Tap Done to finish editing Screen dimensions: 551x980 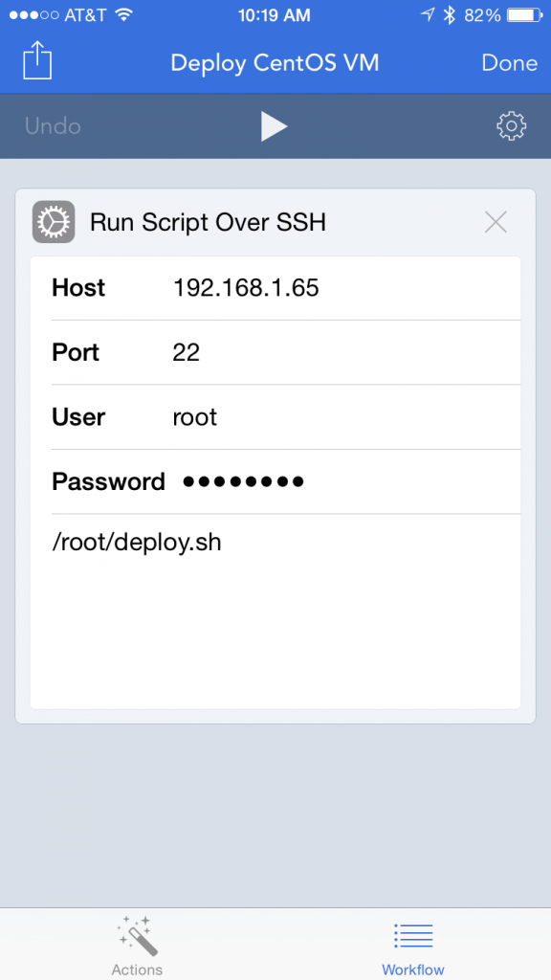[x=509, y=63]
